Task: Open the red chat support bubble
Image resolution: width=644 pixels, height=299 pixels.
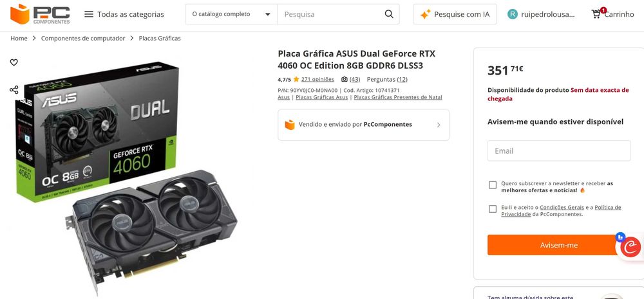Action: click(x=630, y=248)
